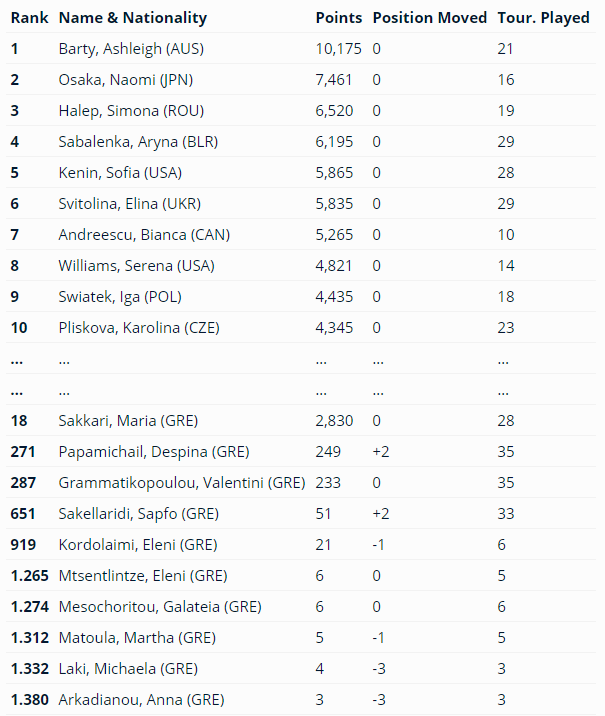The image size is (605, 716).
Task: Select Arkadianou, Anna (GRE) name
Action: click(141, 699)
